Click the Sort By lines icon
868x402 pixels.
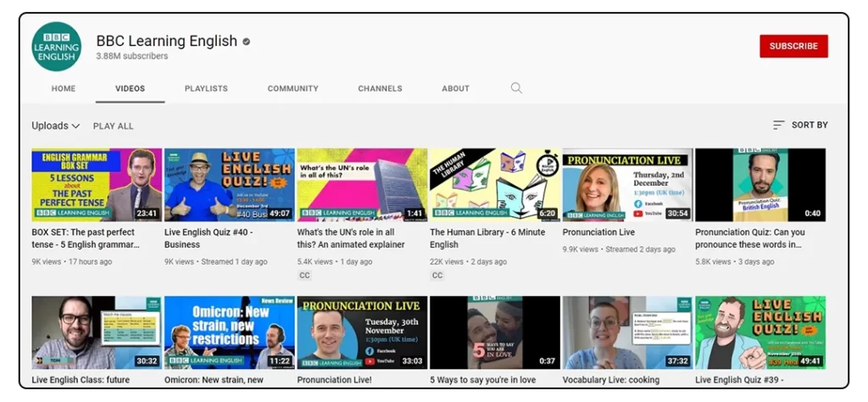tap(778, 126)
